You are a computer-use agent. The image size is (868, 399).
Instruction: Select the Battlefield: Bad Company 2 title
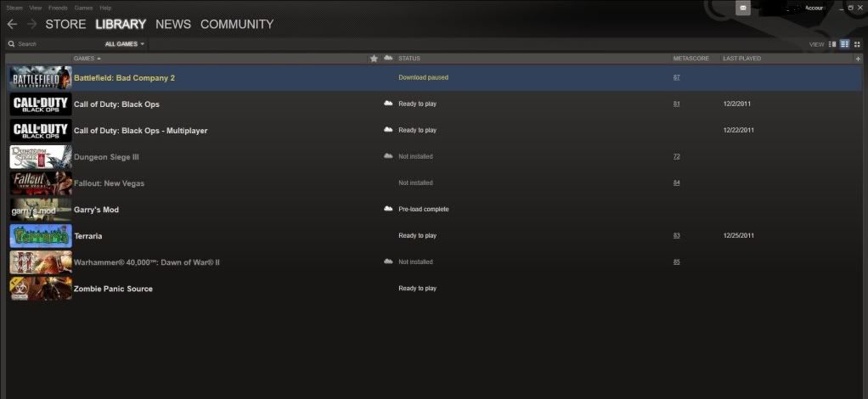[x=124, y=78]
